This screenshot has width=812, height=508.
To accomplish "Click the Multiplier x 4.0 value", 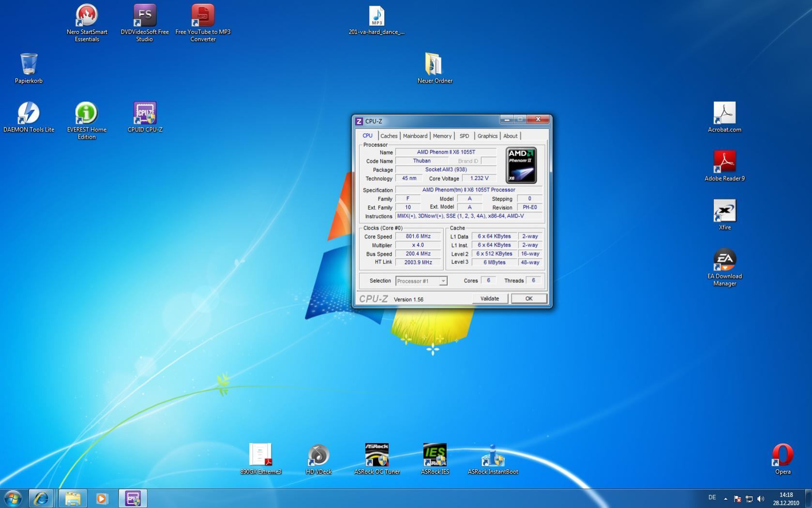I will pos(418,245).
